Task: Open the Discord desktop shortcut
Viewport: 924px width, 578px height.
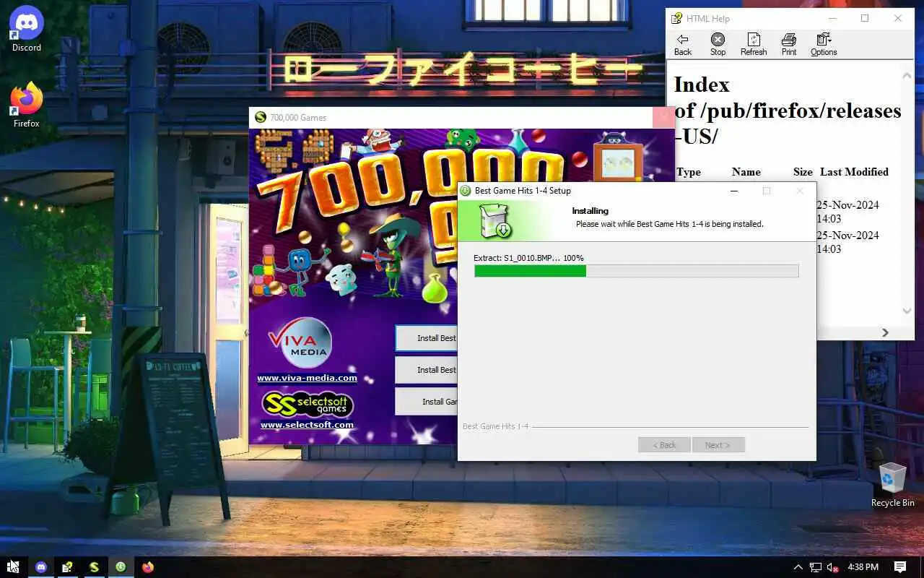Action: (x=27, y=29)
